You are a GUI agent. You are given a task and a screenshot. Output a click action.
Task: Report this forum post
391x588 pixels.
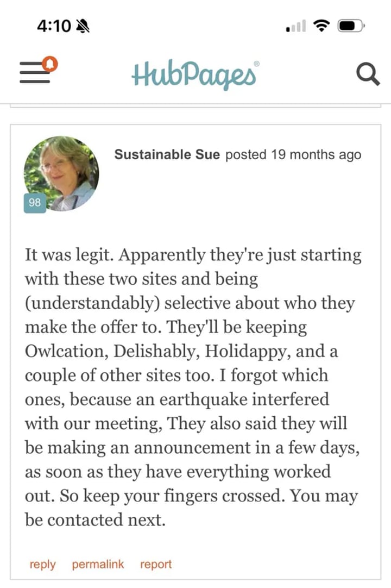click(x=156, y=565)
